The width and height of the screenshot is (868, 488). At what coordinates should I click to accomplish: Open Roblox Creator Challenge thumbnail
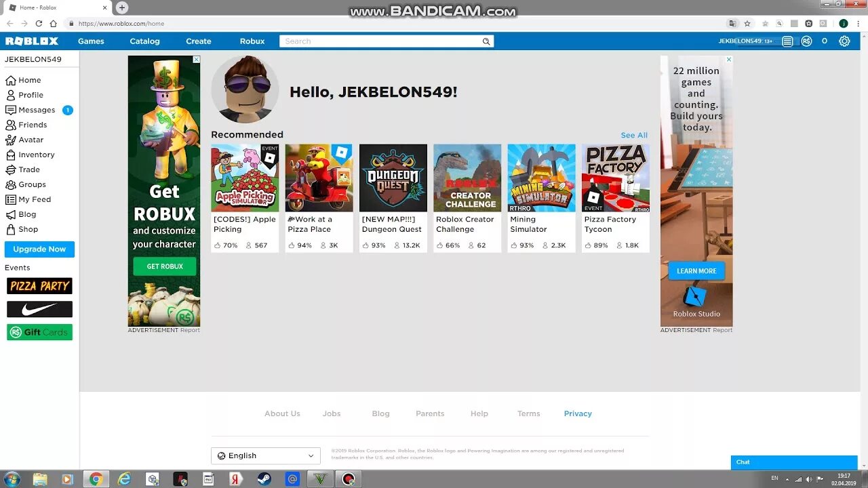click(x=467, y=178)
